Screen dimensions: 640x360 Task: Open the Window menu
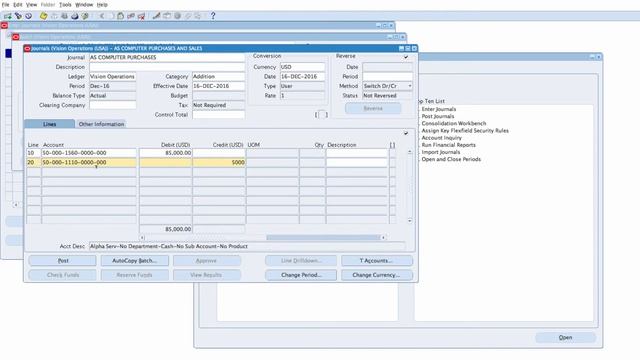click(84, 4)
